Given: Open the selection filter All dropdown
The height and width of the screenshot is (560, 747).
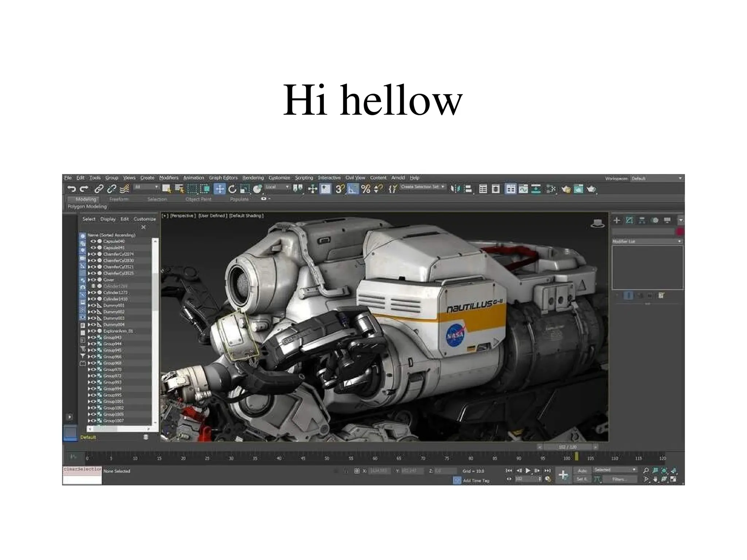Looking at the screenshot, I should point(146,187).
